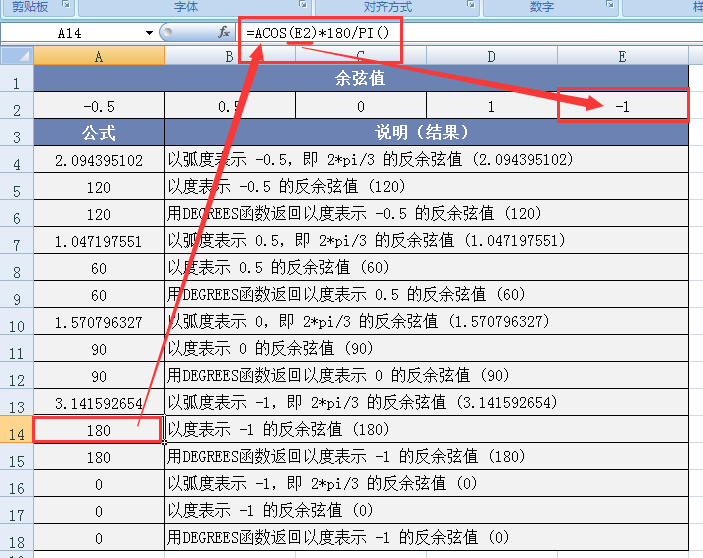Click the Select All corner button
703x558 pixels.
pos(17,56)
